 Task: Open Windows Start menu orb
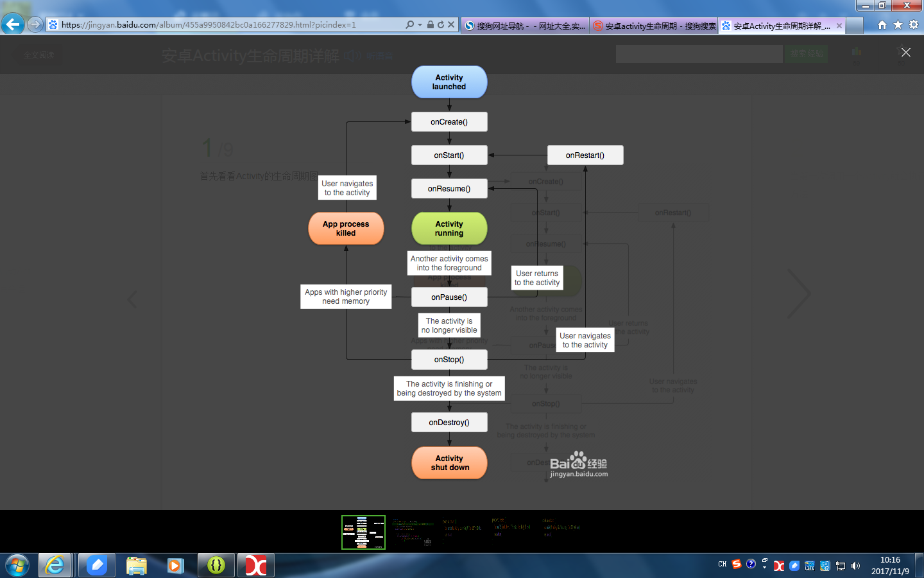[x=17, y=566]
